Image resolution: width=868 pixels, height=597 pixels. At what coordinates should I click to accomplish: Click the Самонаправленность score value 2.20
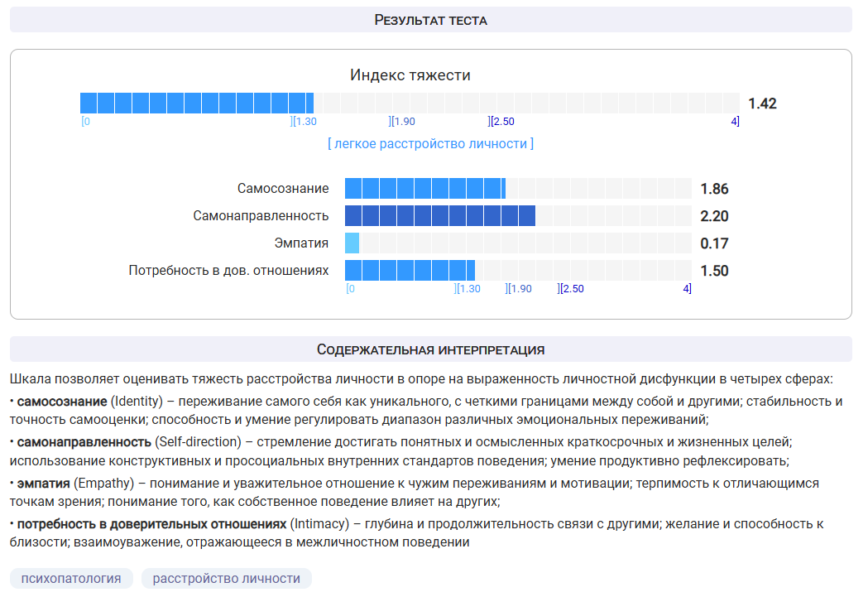tap(714, 216)
